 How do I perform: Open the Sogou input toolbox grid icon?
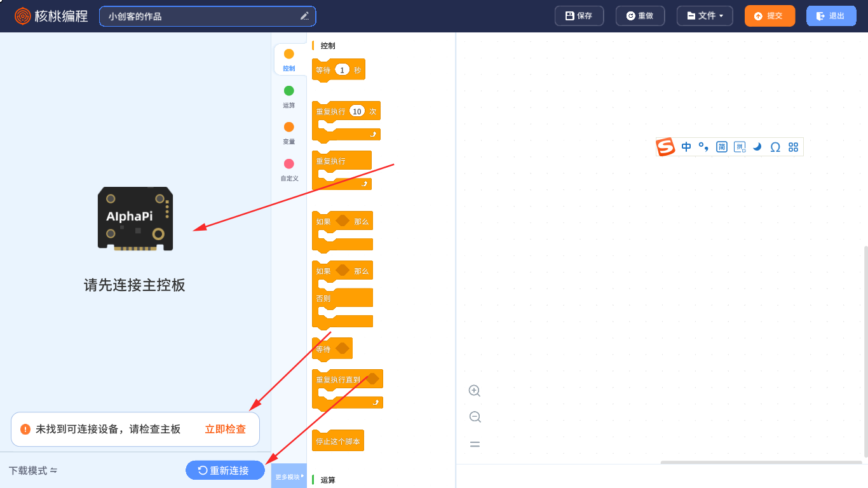[x=793, y=147]
